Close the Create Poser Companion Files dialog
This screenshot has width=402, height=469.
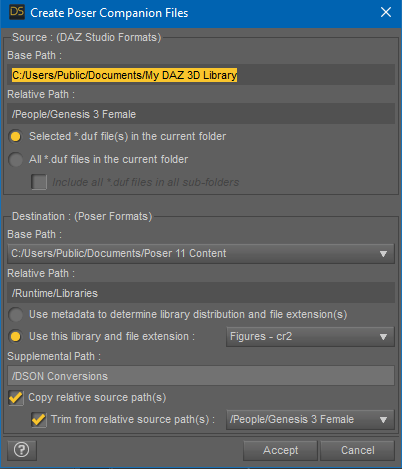point(386,12)
